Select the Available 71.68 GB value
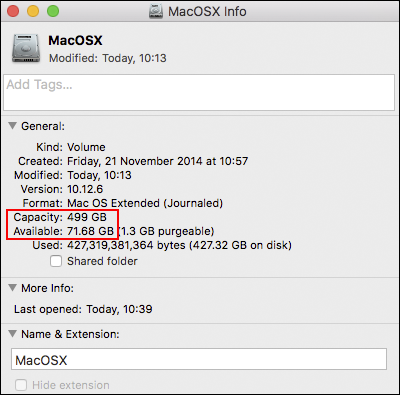The image size is (400, 395). click(x=90, y=231)
